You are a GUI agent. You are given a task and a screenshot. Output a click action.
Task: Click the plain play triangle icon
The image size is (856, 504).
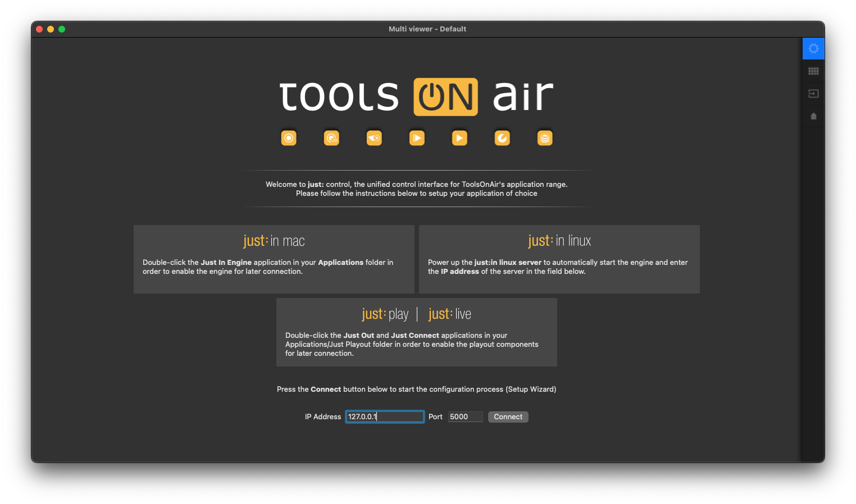click(x=459, y=138)
